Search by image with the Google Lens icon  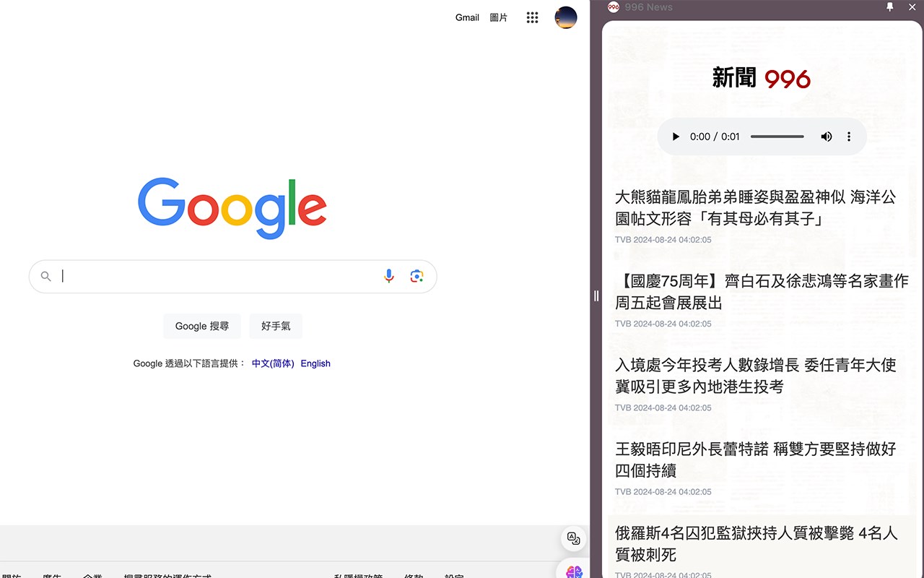pyautogui.click(x=417, y=276)
